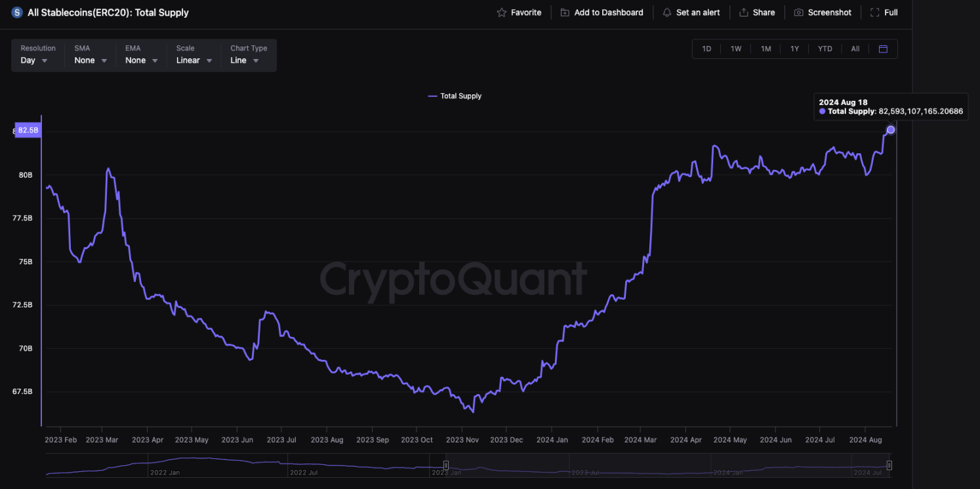Enter Full screen mode
This screenshot has width=980, height=489.
point(873,12)
